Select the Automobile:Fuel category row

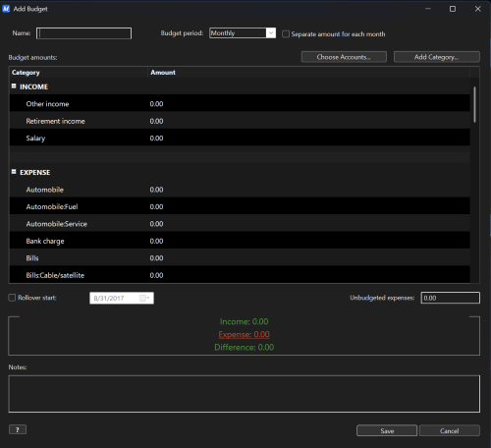coord(240,206)
